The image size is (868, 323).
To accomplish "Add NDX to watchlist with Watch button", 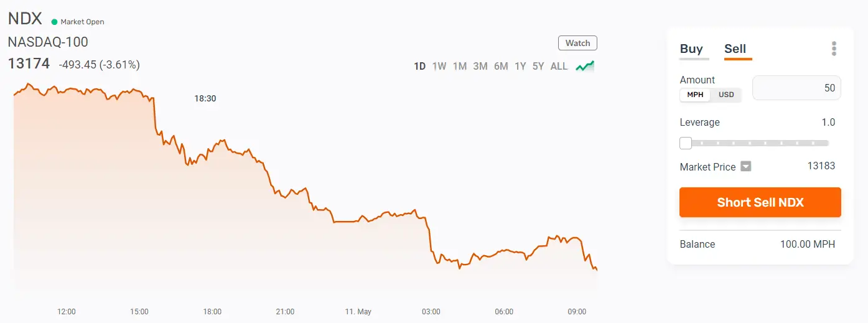I will point(577,43).
